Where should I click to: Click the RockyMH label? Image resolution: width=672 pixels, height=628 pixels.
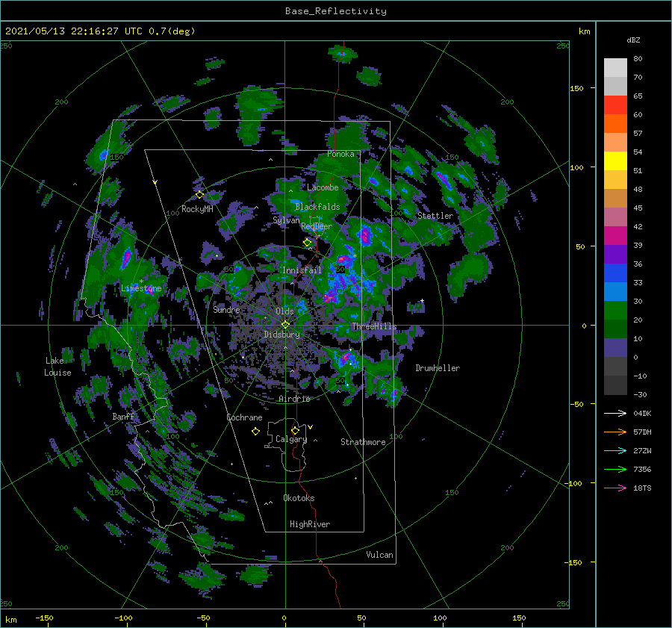tap(197, 209)
